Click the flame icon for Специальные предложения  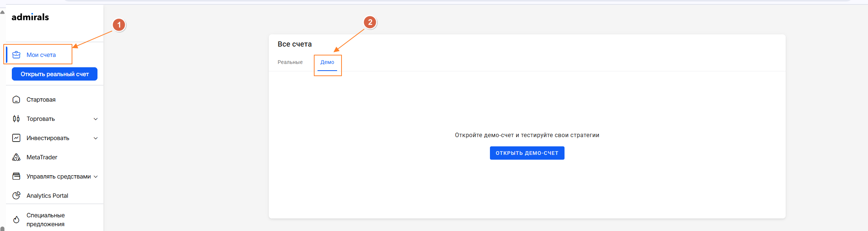pos(16,220)
